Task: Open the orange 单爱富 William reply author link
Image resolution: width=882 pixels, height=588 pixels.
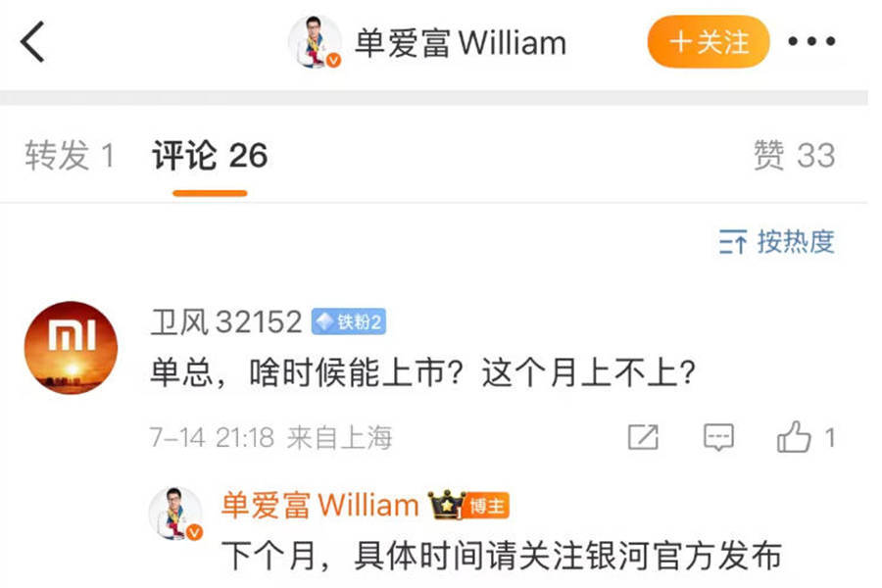Action: 320,505
